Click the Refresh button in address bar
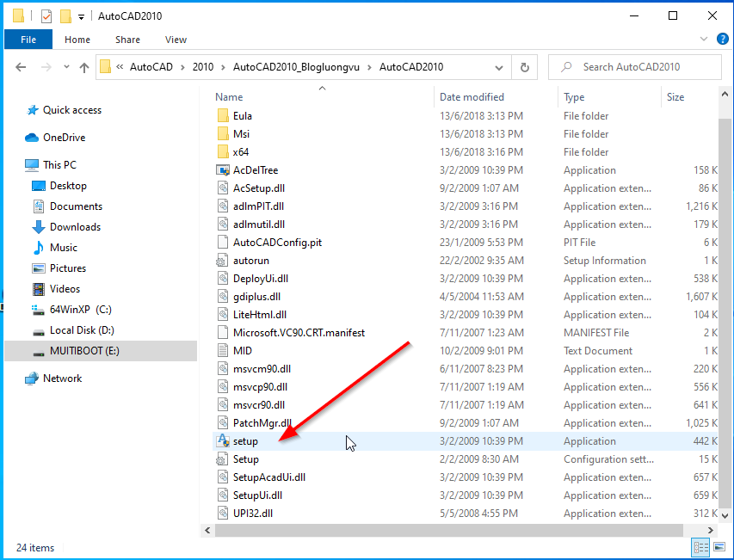This screenshot has width=734, height=560. (x=524, y=67)
